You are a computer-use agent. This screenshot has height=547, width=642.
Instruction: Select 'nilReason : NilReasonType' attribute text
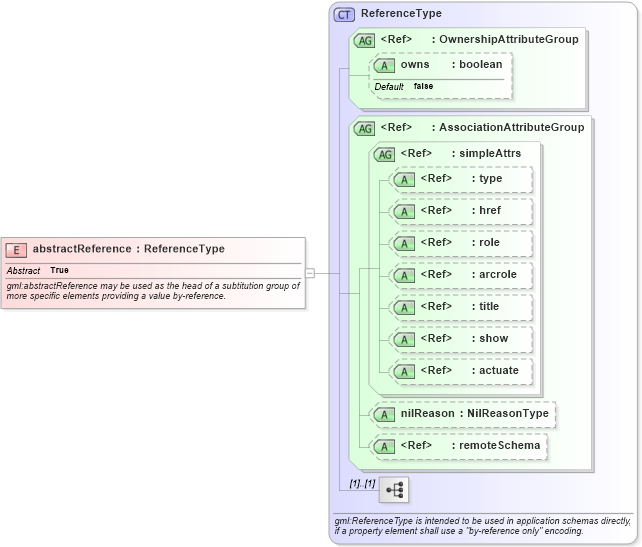(475, 413)
